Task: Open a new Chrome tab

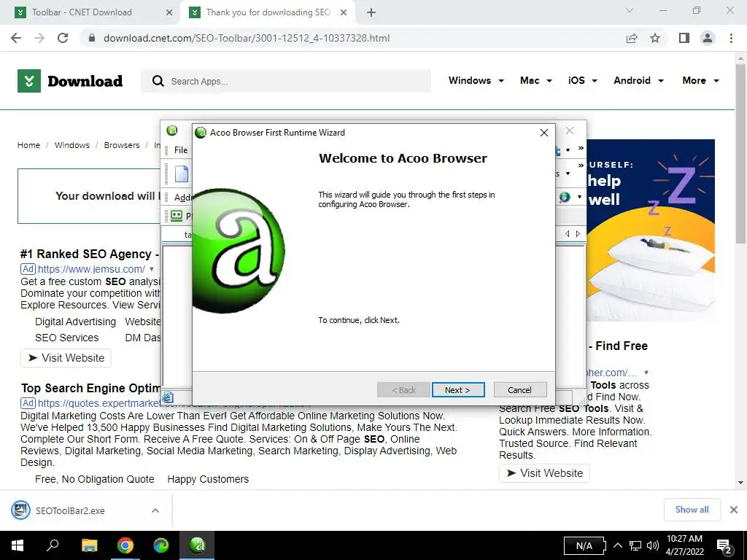Action: point(371,12)
